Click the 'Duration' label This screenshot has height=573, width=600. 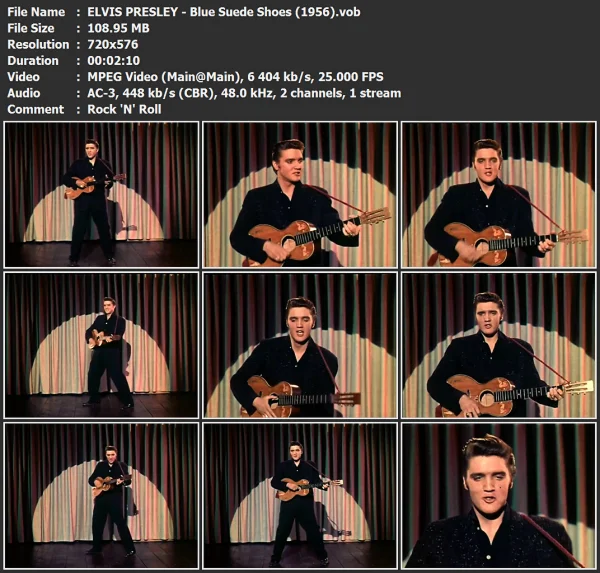[x=33, y=60]
